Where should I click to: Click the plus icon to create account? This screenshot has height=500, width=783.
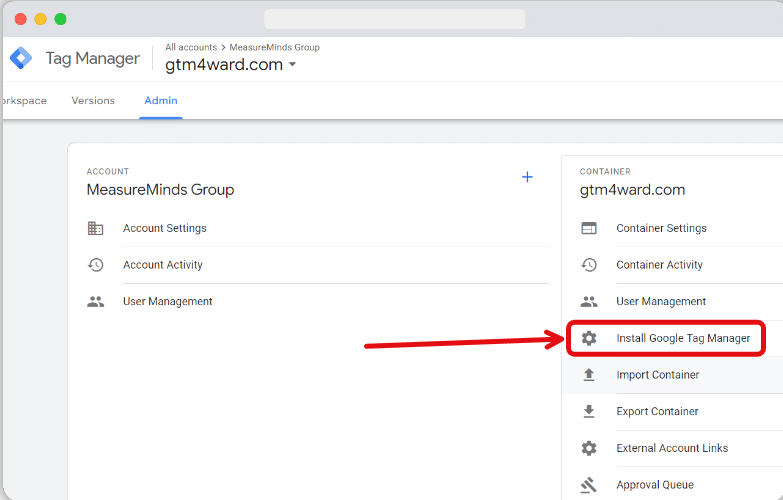(527, 177)
